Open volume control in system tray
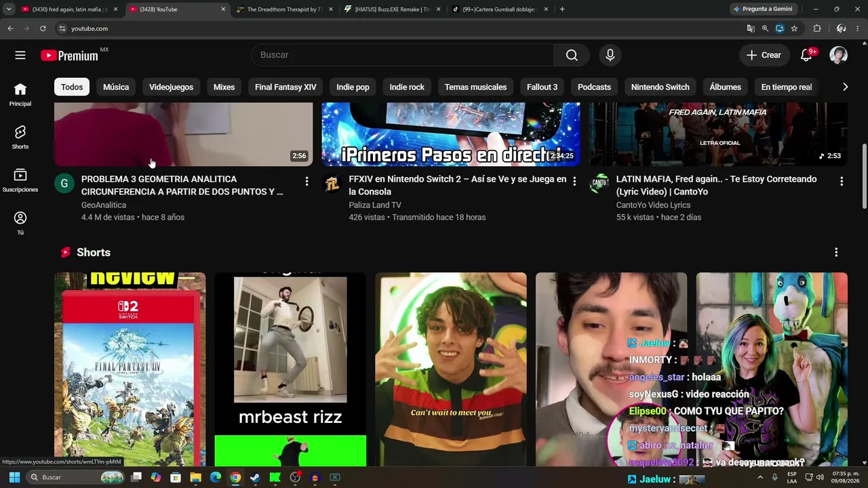Image resolution: width=868 pixels, height=488 pixels. pyautogui.click(x=820, y=477)
